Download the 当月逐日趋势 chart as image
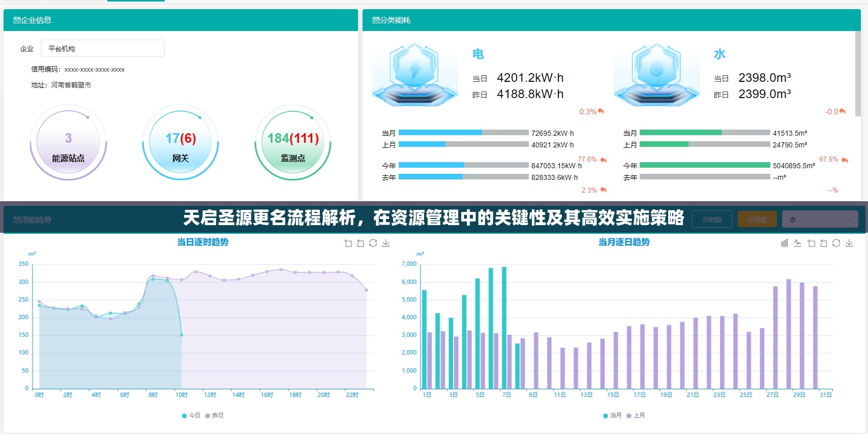This screenshot has height=434, width=868. click(849, 243)
